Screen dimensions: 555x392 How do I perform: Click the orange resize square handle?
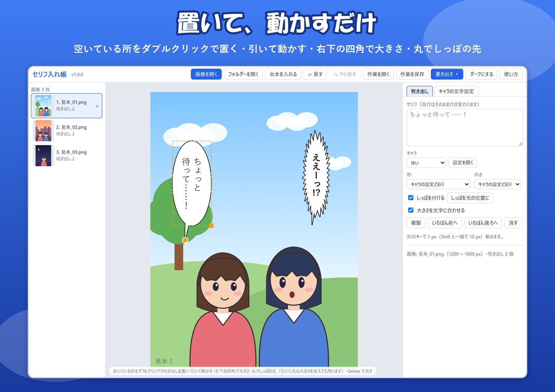[211, 226]
